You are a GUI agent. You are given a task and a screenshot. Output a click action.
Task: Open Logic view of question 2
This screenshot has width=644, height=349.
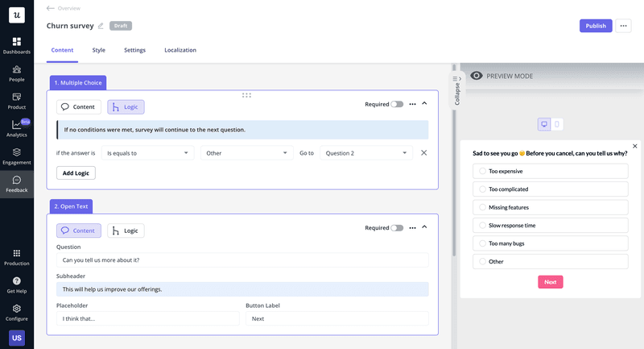[x=126, y=231]
